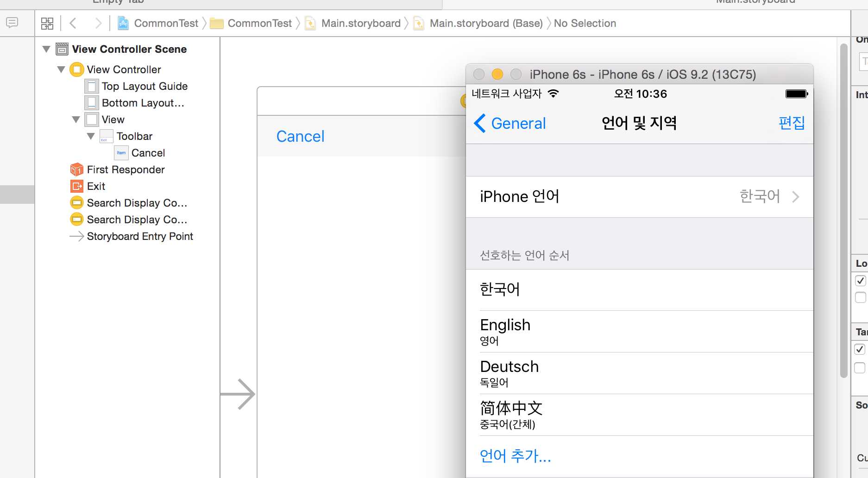Click the First Responder cube icon
Viewport: 868px width, 478px height.
[x=77, y=170]
